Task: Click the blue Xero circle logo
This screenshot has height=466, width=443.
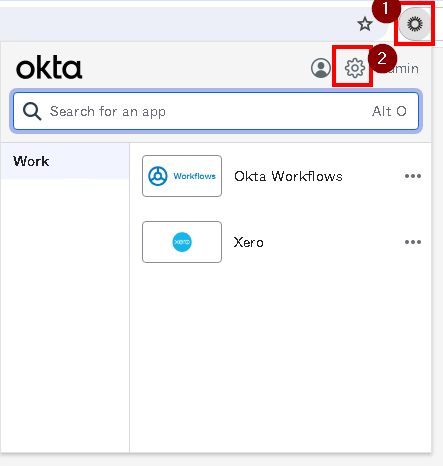Action: click(x=182, y=242)
